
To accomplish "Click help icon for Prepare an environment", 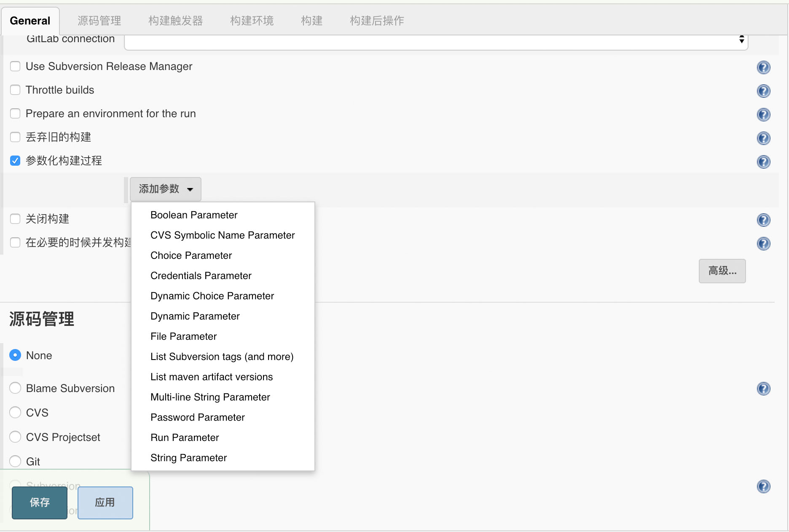I will [763, 115].
